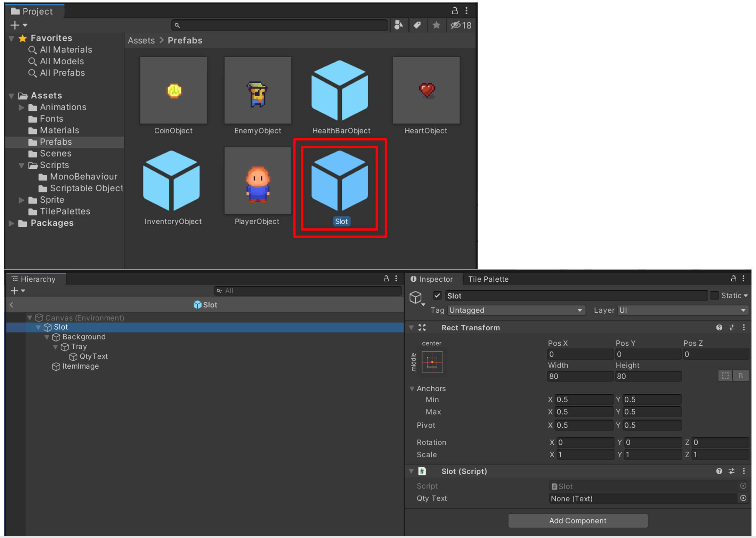Click Assets in the breadcrumb path
The image size is (756, 538).
141,40
